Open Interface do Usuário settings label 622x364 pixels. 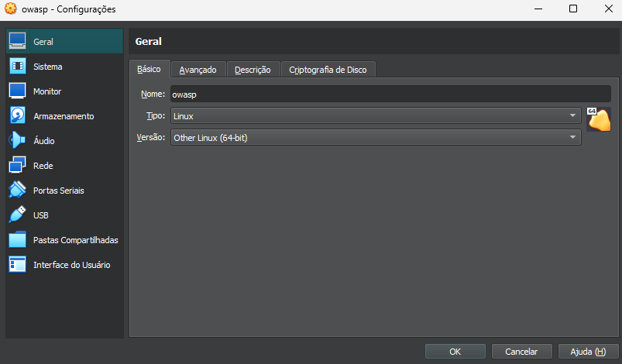[x=72, y=265]
